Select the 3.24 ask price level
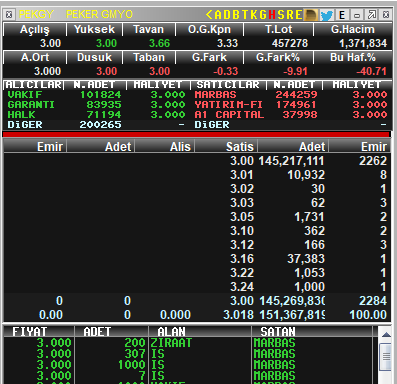 197,287
